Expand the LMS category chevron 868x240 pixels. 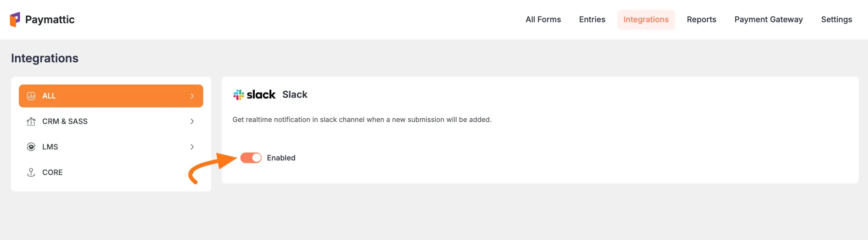(192, 147)
